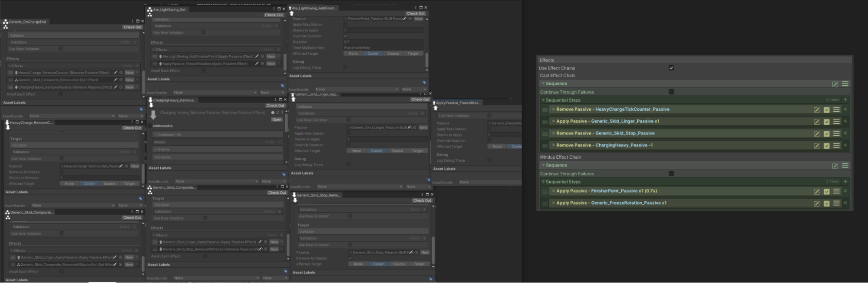The width and height of the screenshot is (868, 283).
Task: Expand Remove Passive Generic_Skid_Stop_Passive step
Action: [x=554, y=133]
